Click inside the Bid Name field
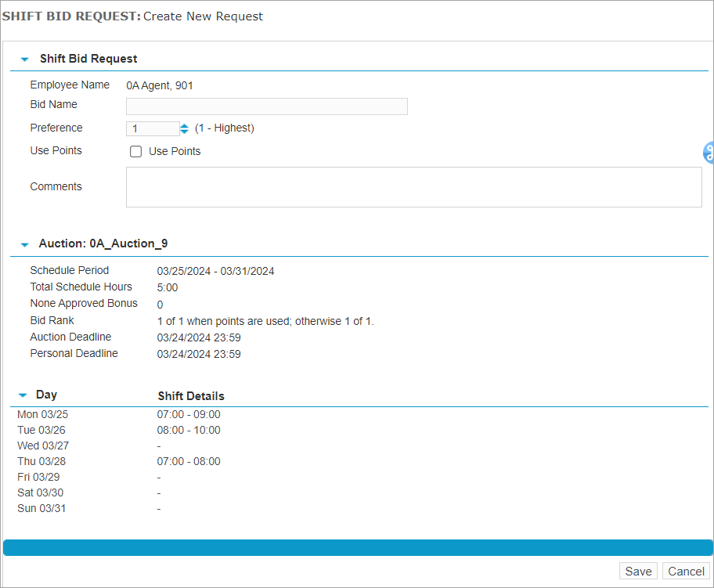Viewport: 714px width, 588px height. 266,106
